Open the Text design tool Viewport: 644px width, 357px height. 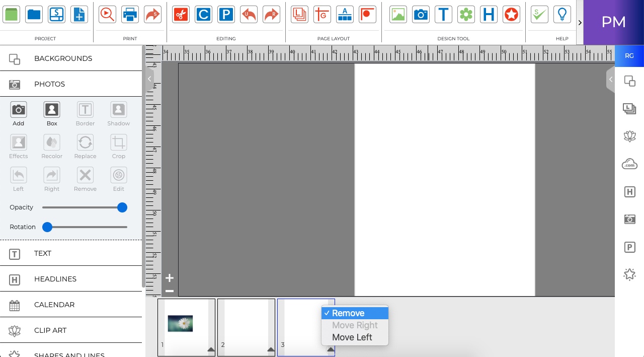tap(443, 15)
